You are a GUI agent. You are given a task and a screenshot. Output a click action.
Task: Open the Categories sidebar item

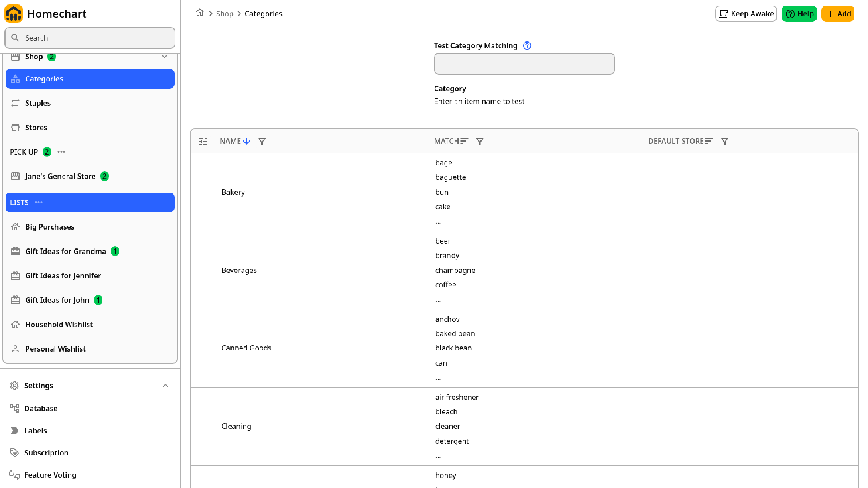point(90,79)
